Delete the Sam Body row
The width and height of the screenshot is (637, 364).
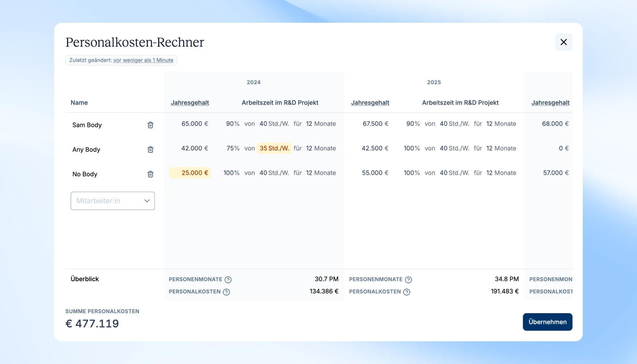coord(150,125)
